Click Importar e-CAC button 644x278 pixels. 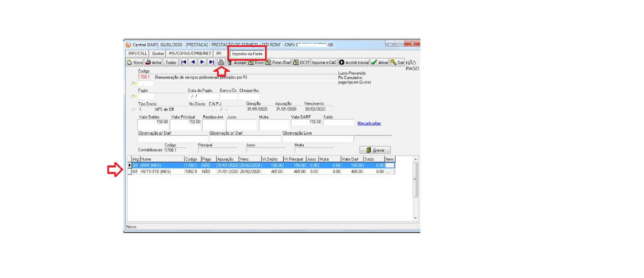point(324,62)
